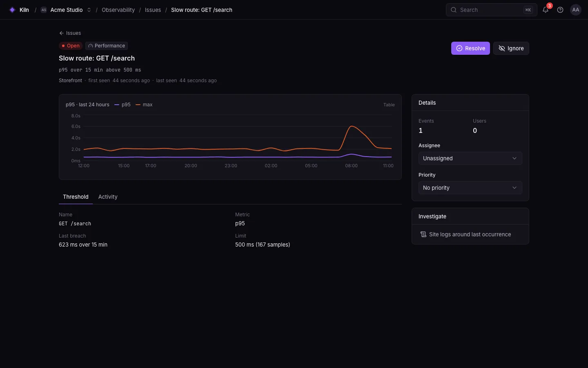
Task: Click the Limit value 500 ms (167 samples)
Action: pyautogui.click(x=263, y=245)
